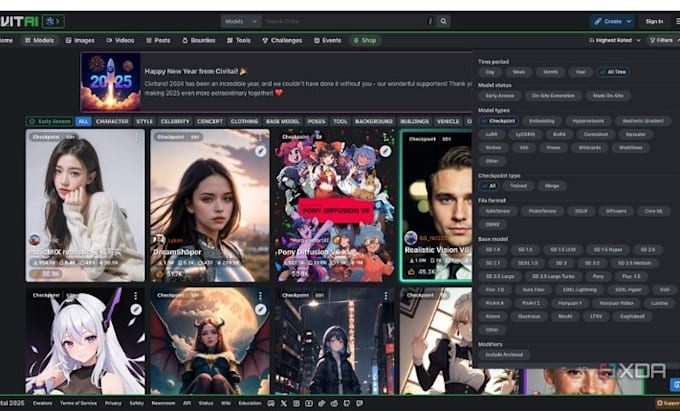This screenshot has width=680, height=411.
Task: Open the Highest Rated sort dropdown
Action: [615, 40]
